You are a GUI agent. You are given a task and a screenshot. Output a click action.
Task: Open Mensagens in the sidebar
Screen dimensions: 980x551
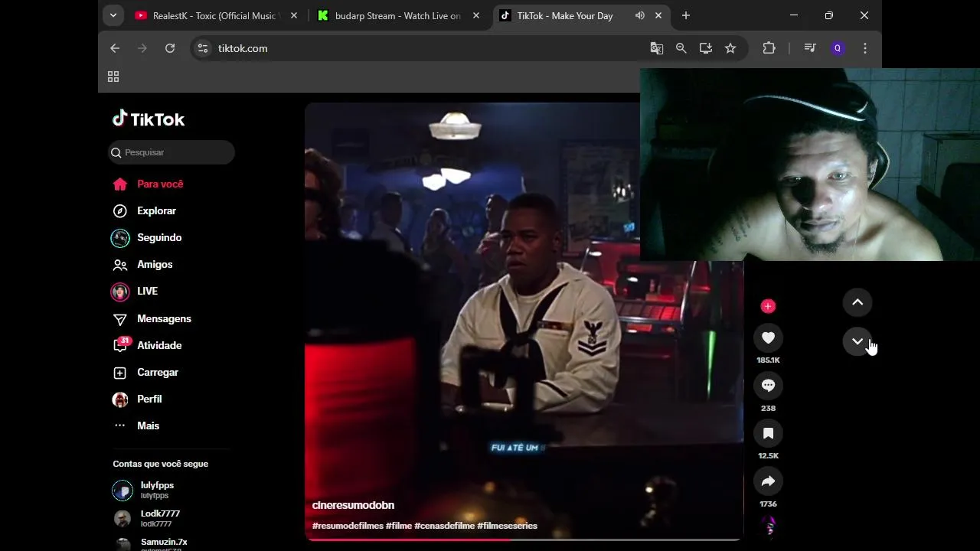pyautogui.click(x=152, y=318)
